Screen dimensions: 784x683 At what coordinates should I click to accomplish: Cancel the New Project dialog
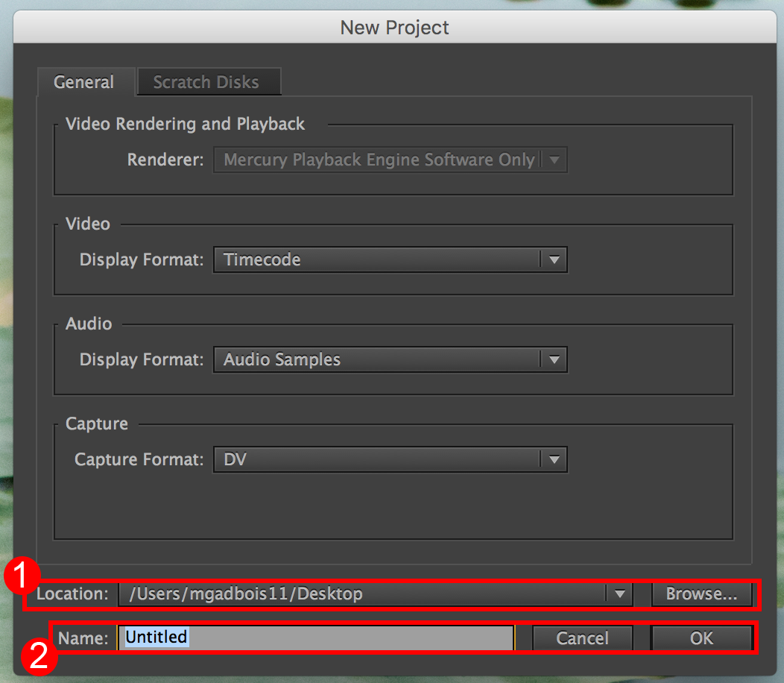583,638
